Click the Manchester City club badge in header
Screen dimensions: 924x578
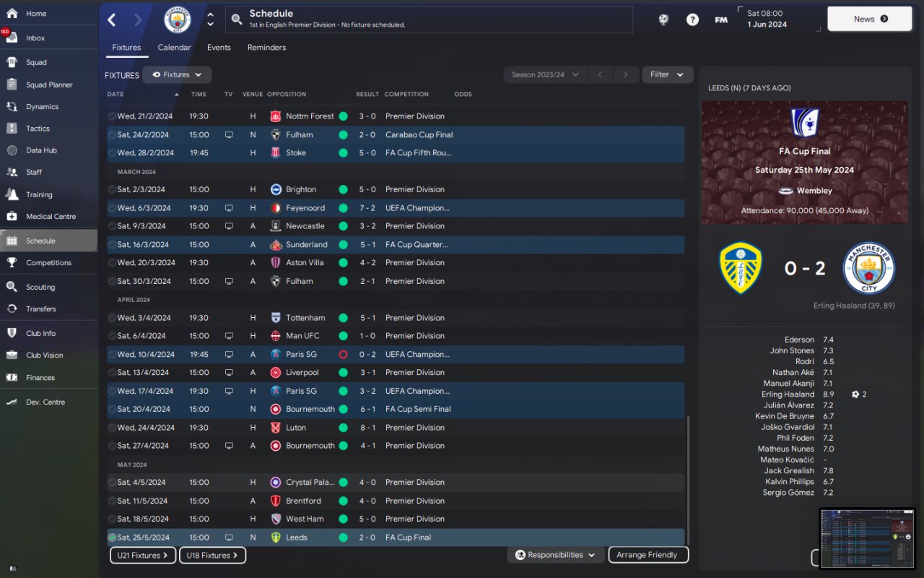point(177,20)
